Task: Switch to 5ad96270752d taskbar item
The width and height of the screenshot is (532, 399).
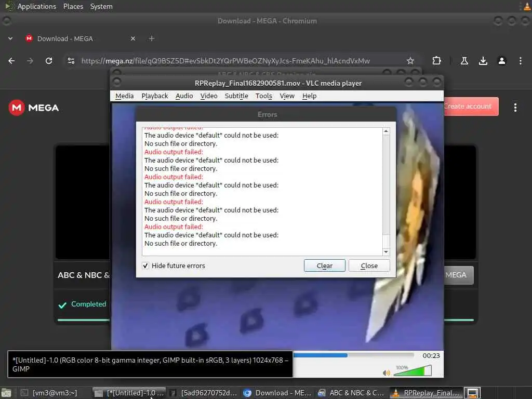Action: pyautogui.click(x=203, y=393)
